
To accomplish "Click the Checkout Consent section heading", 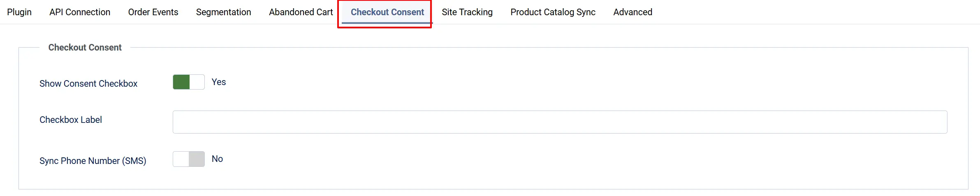I will point(85,47).
